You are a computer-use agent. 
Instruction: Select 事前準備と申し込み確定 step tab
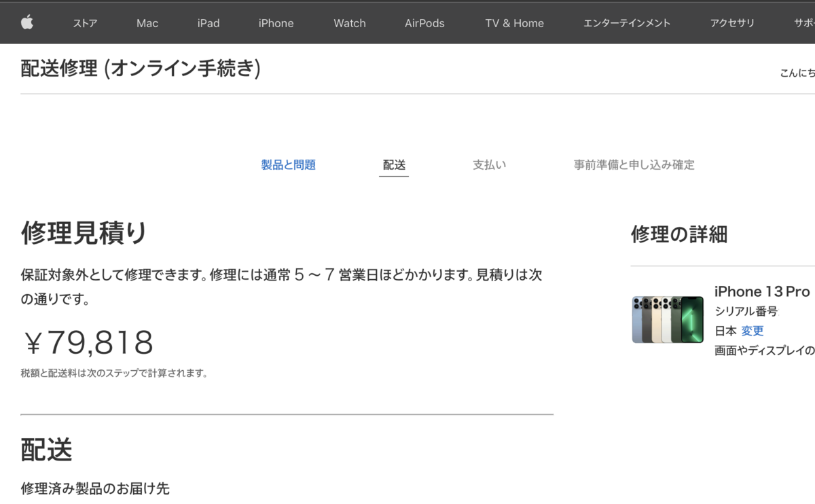(634, 164)
